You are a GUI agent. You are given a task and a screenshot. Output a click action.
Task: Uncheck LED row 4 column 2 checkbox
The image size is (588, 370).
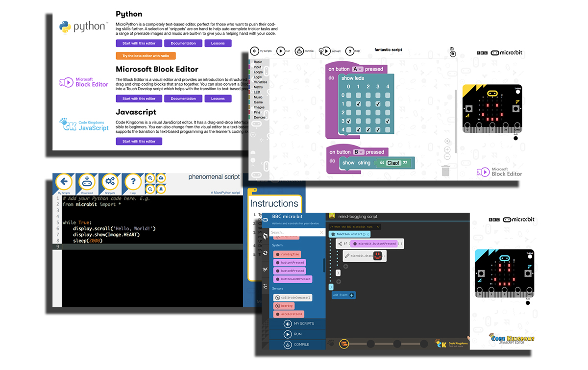368,129
